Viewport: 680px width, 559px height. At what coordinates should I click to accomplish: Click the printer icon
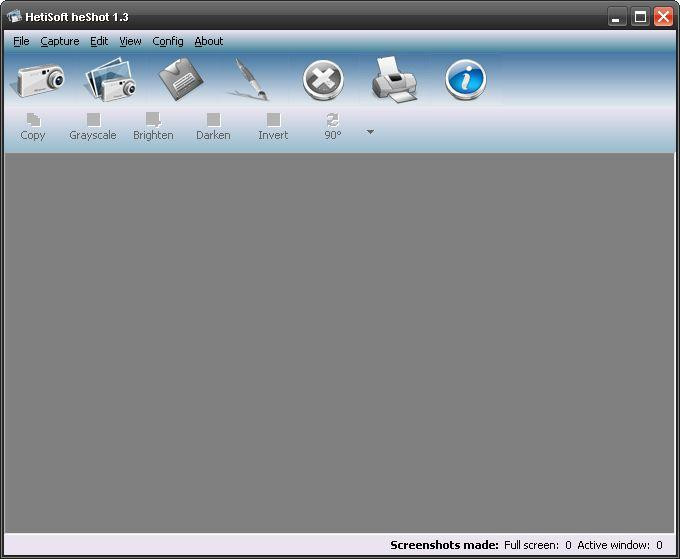[x=394, y=79]
